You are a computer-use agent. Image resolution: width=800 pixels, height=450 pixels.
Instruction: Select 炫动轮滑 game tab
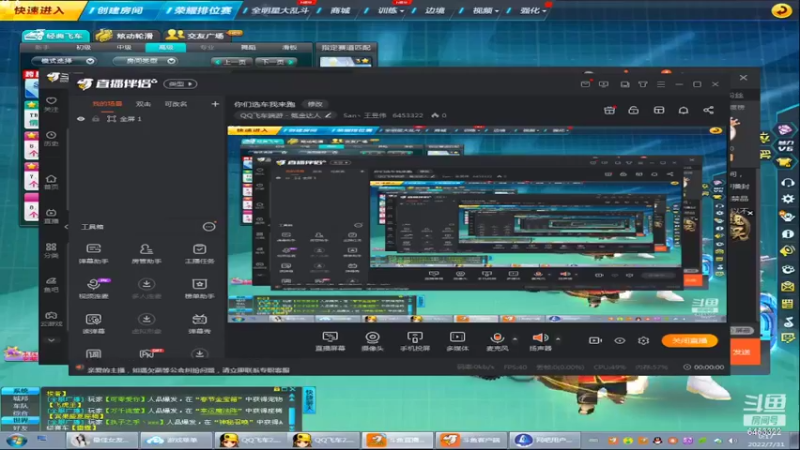[x=128, y=35]
